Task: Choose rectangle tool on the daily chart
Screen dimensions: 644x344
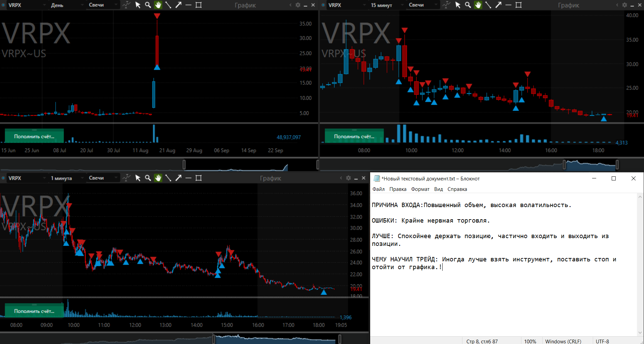Action: (x=199, y=5)
